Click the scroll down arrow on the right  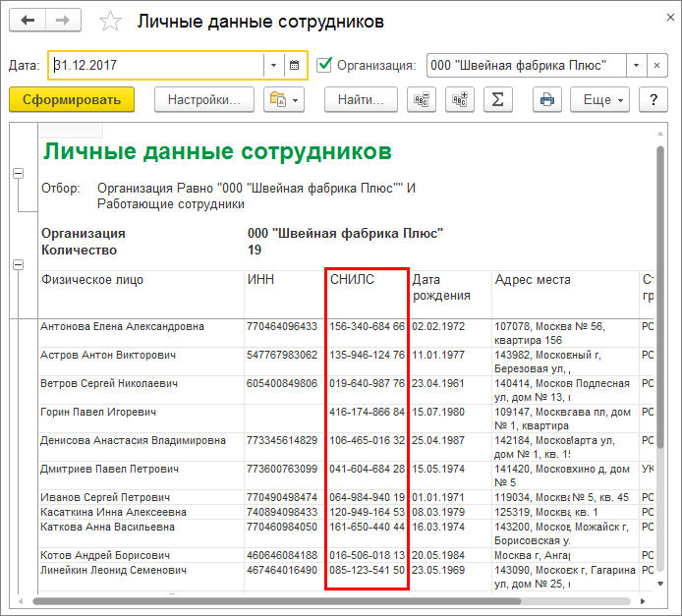pos(659,584)
